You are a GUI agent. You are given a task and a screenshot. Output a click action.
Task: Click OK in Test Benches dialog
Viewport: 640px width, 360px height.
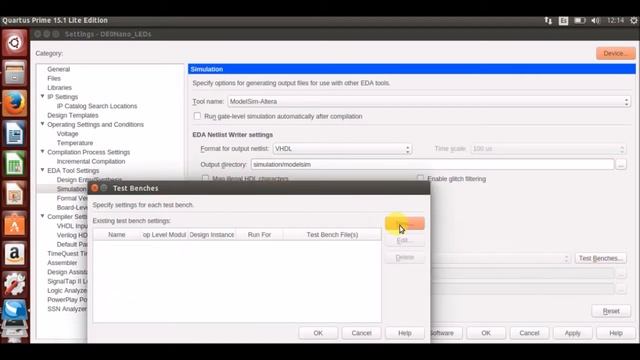(318, 333)
